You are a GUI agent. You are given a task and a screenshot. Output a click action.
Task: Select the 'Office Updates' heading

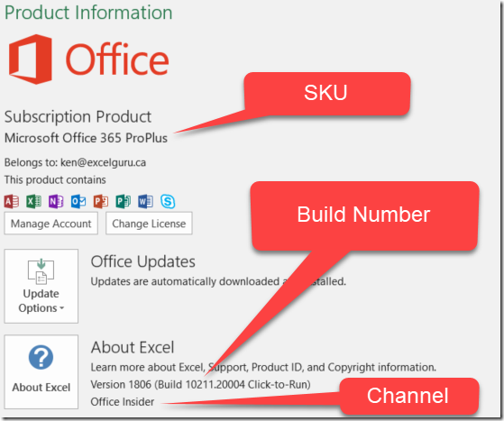[142, 261]
